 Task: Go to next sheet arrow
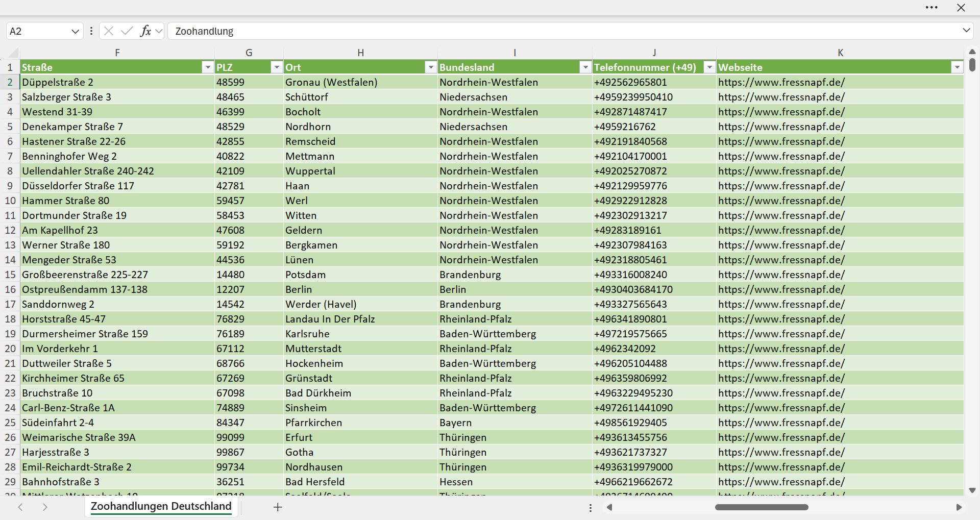pos(45,507)
